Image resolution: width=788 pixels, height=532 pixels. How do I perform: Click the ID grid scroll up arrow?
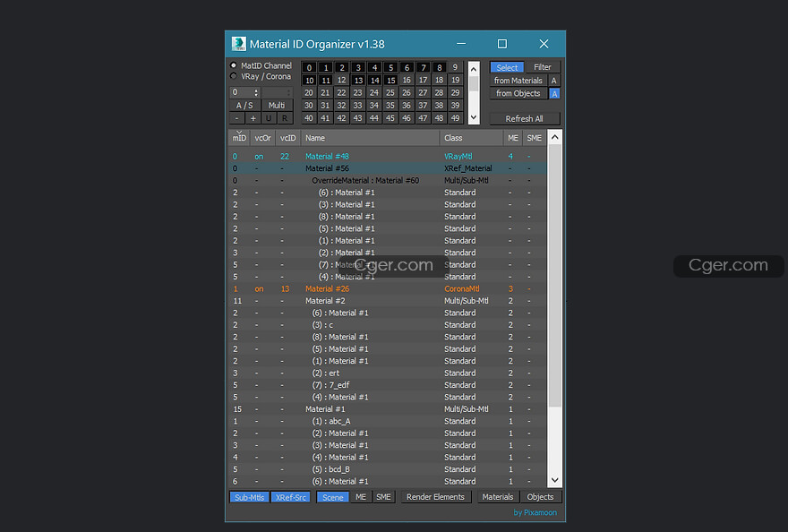[474, 68]
